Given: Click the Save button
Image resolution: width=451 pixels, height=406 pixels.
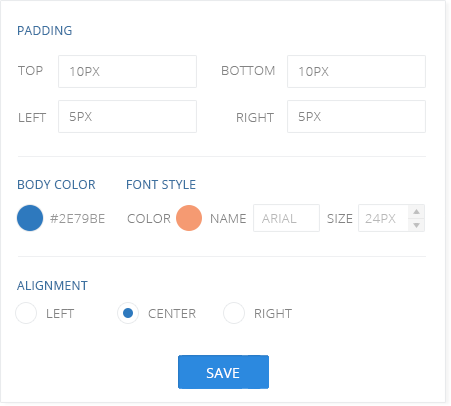Looking at the screenshot, I should 223,372.
